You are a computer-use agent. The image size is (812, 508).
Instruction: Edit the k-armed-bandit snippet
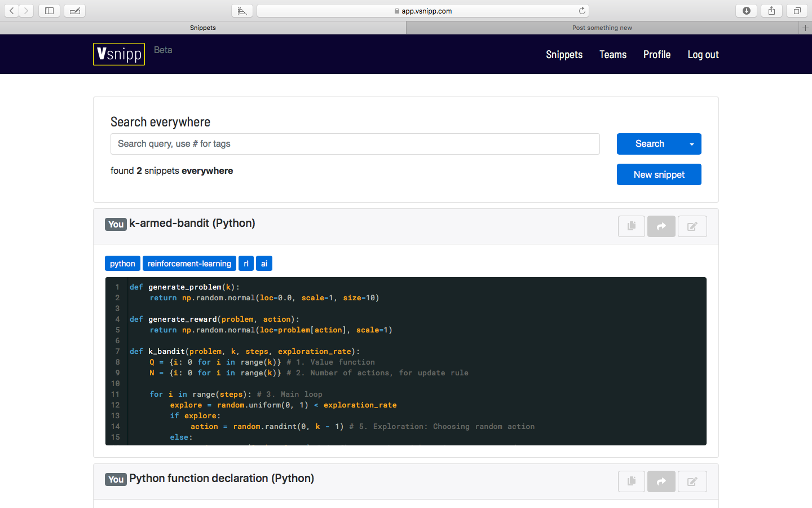pyautogui.click(x=692, y=226)
